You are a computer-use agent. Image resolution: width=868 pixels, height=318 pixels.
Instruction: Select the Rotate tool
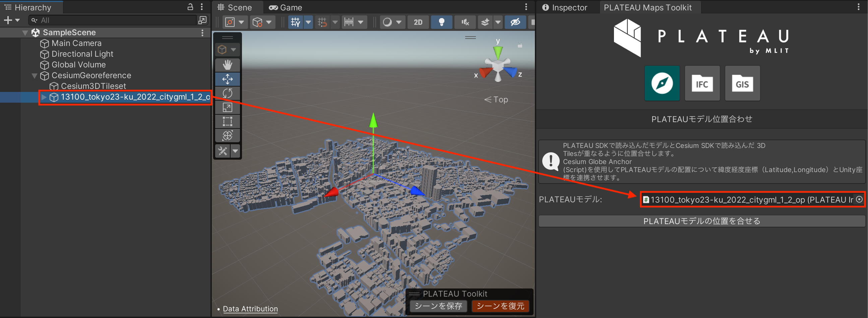pyautogui.click(x=228, y=93)
